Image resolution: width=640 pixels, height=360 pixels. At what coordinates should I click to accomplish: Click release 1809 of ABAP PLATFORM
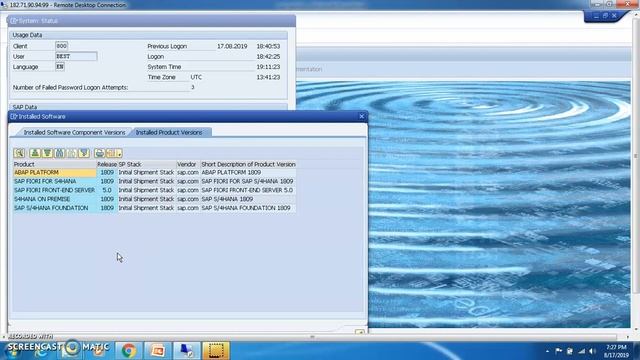click(x=107, y=173)
